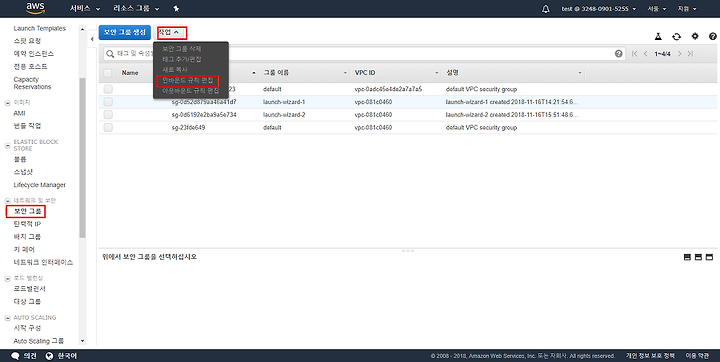Click the search help icon in filter bar

point(619,54)
